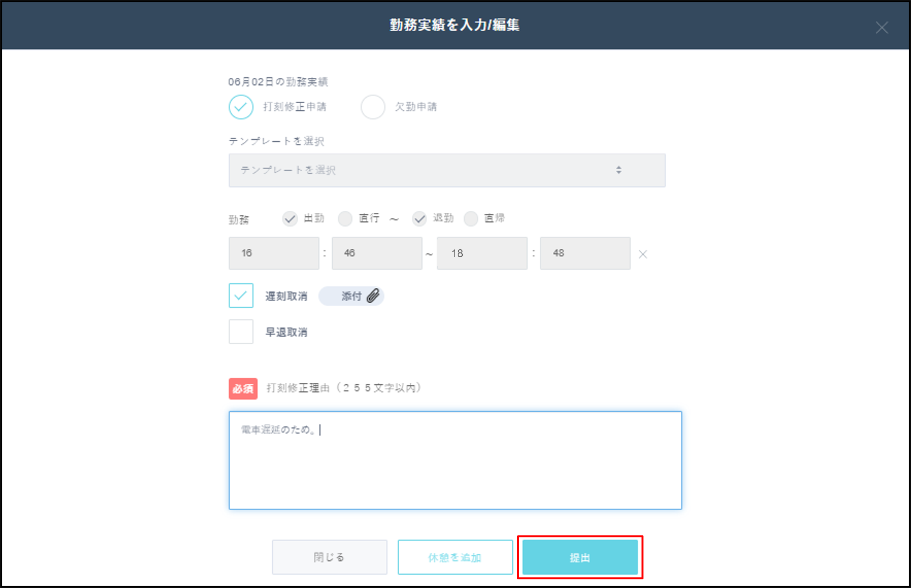Remove the time entry row via the X icon

(643, 254)
